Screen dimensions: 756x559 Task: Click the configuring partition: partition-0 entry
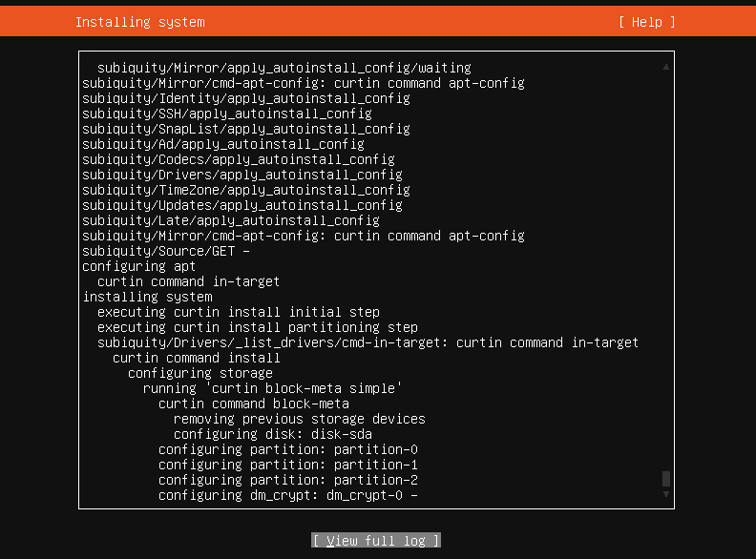[x=287, y=449]
